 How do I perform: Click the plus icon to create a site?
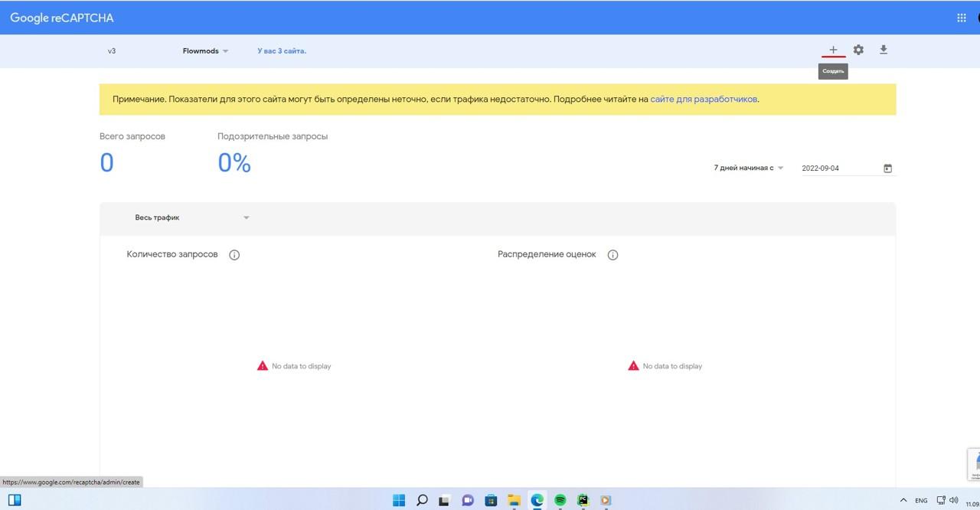pos(833,50)
